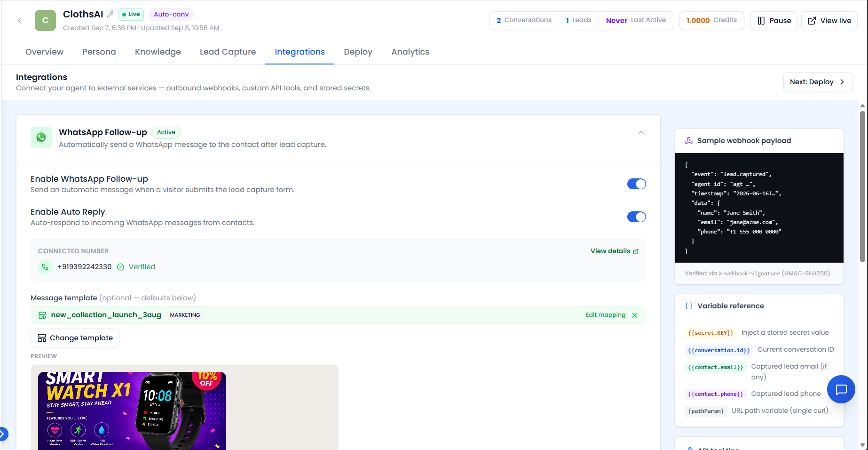Click the Change template button
The height and width of the screenshot is (450, 868).
75,338
